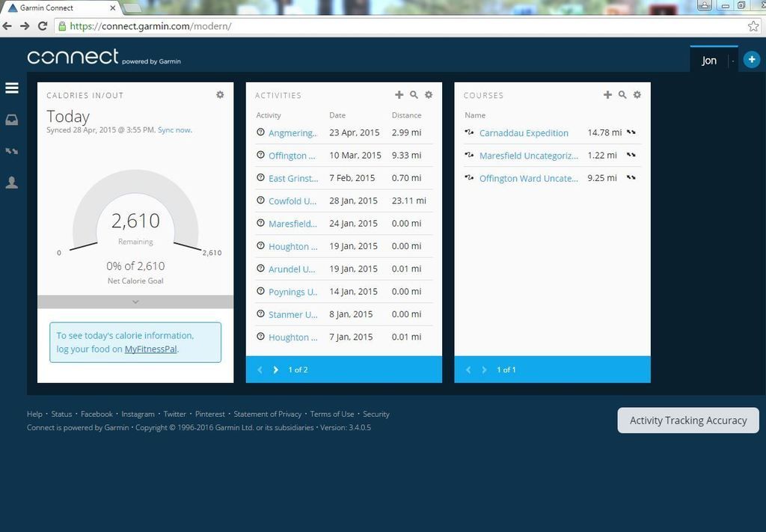
Task: Click the 14.78 mi course distance
Action: [x=604, y=132]
